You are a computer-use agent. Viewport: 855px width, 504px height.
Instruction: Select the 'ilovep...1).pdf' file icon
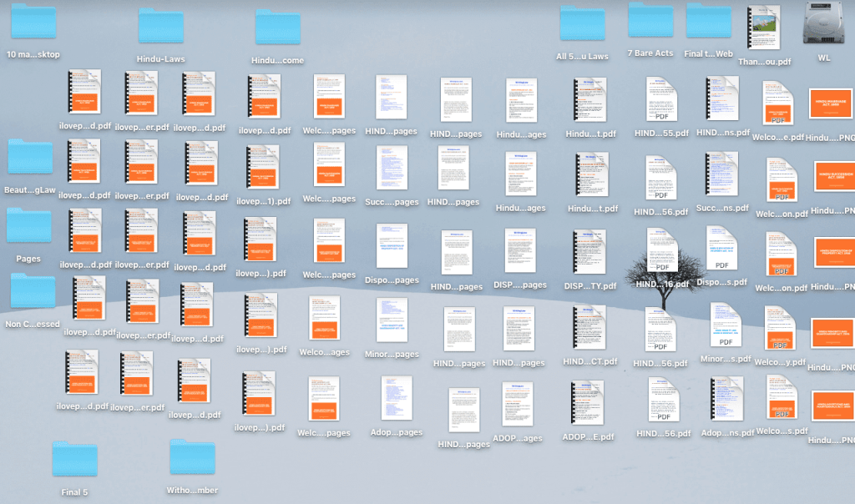(x=263, y=167)
